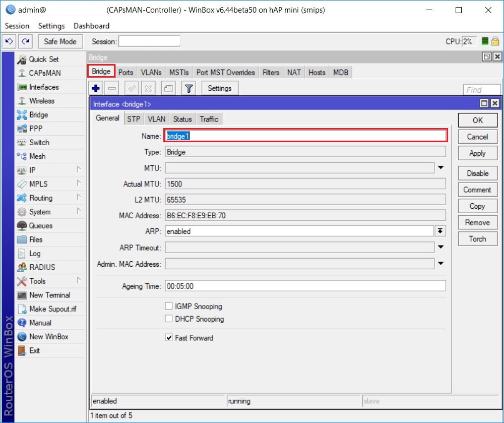
Task: Switch to the MSTIs tab
Action: [179, 73]
